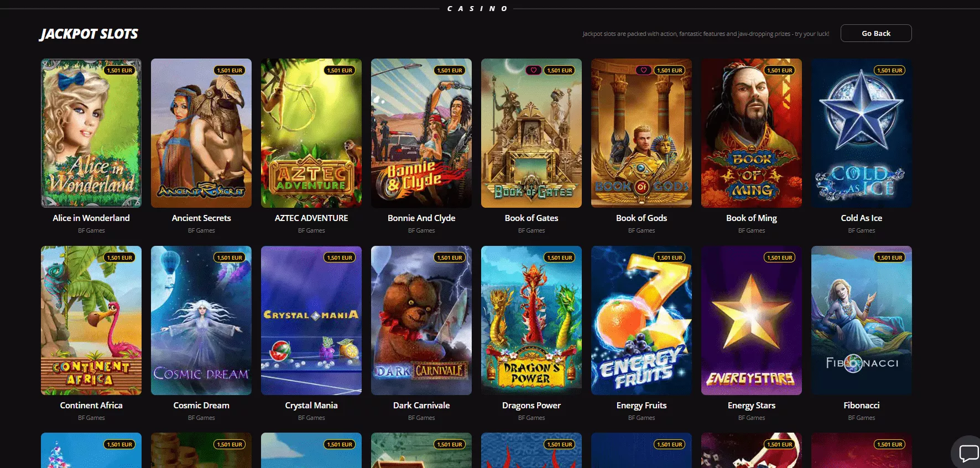Open the Cosmic Dream game thumbnail
This screenshot has height=468, width=980.
pyautogui.click(x=201, y=320)
